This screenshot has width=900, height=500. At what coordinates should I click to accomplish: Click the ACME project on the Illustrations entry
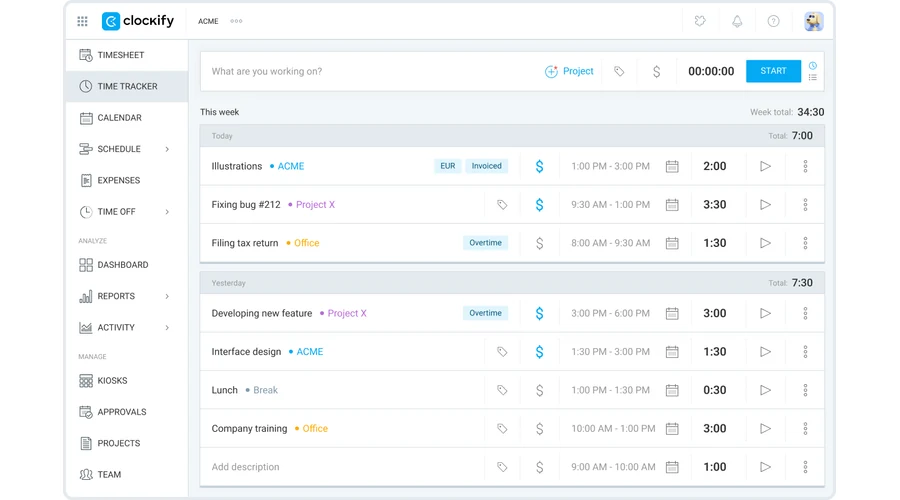tap(290, 166)
